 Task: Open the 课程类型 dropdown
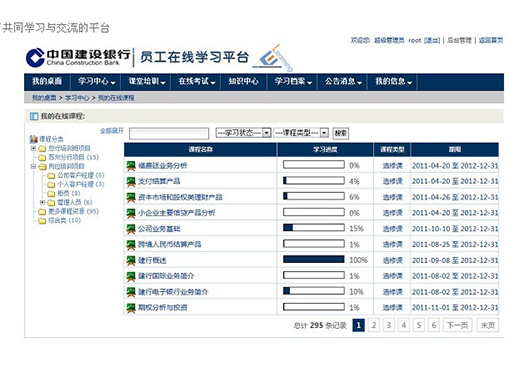click(301, 133)
